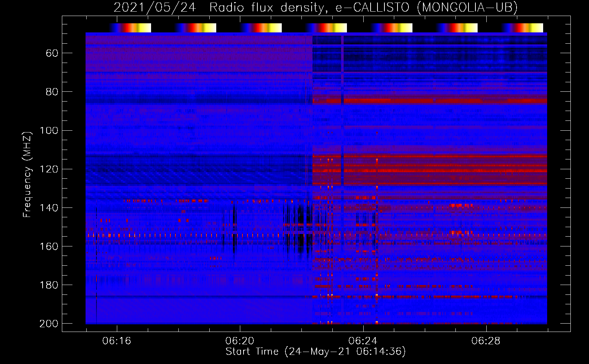
Task: Click the "06:16" time axis label
Action: (116, 341)
